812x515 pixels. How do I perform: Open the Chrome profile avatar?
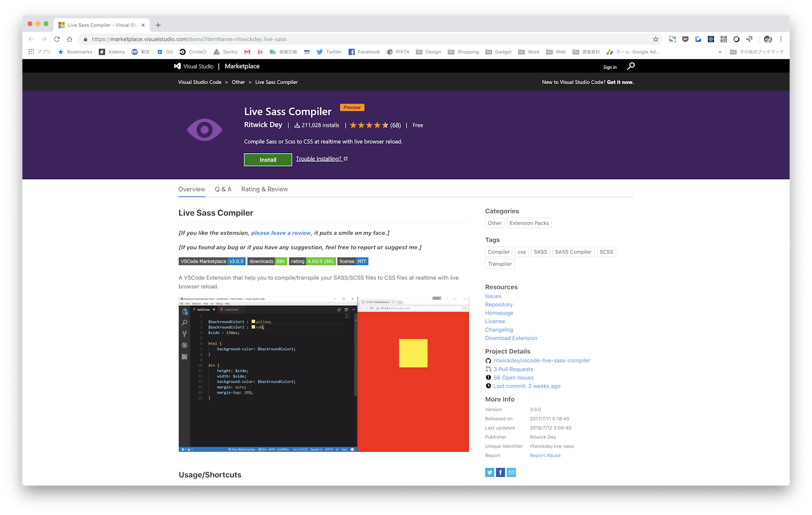(x=768, y=39)
